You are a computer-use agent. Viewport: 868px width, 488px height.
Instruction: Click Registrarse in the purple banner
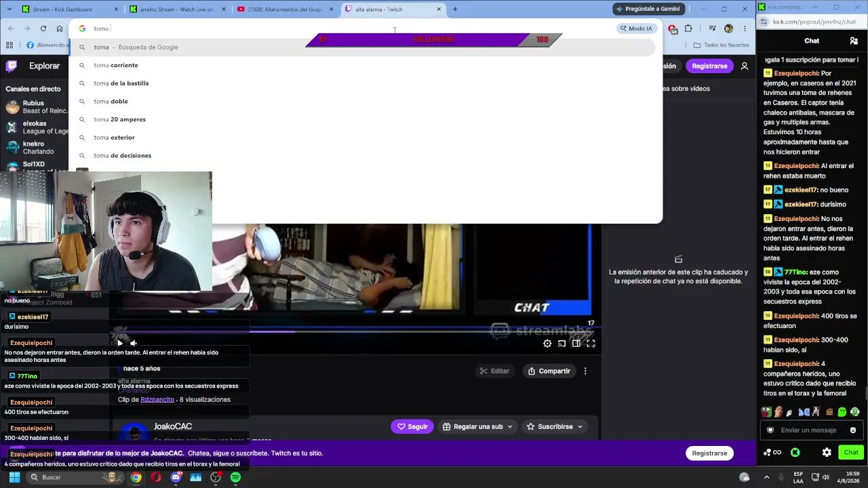click(709, 453)
